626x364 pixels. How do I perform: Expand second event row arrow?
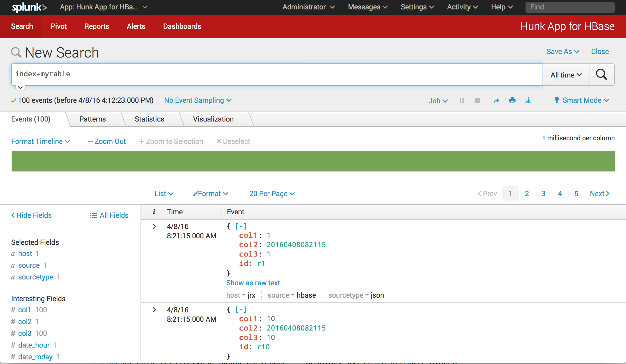pyautogui.click(x=154, y=310)
